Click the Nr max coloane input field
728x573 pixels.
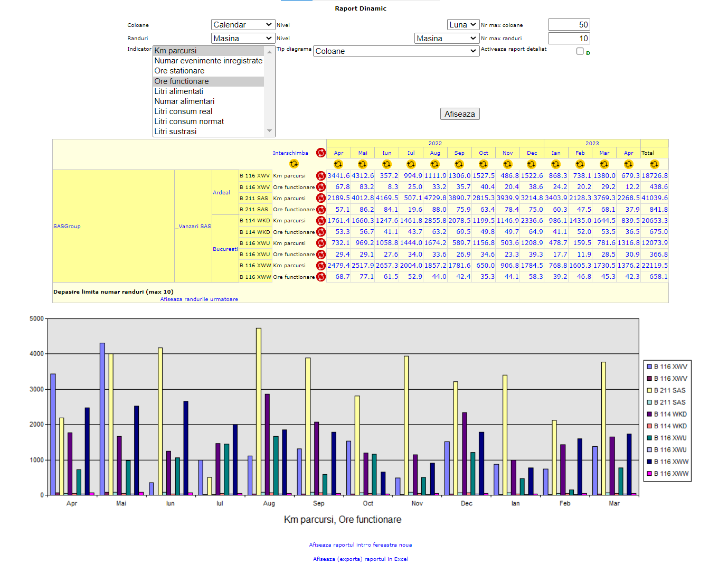569,25
